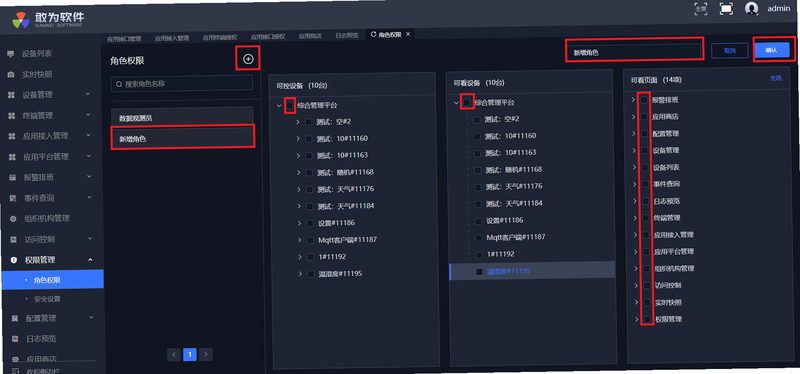Click the admin user avatar

751,9
